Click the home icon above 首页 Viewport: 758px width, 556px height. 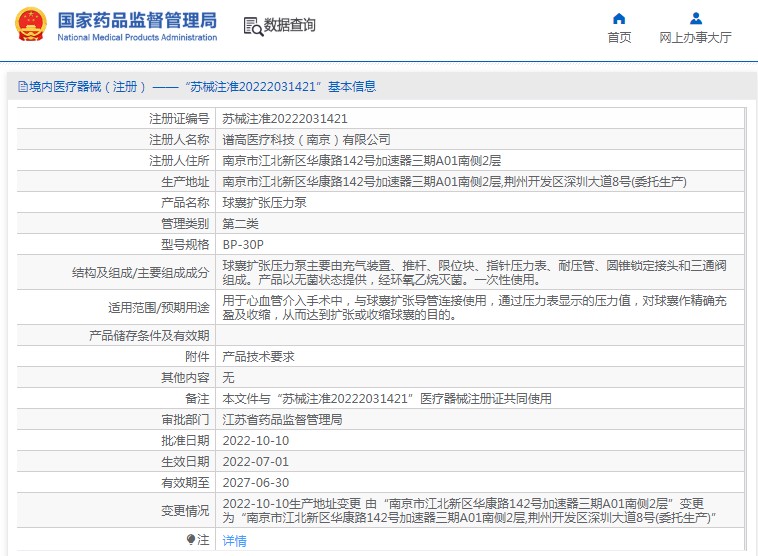click(x=619, y=19)
